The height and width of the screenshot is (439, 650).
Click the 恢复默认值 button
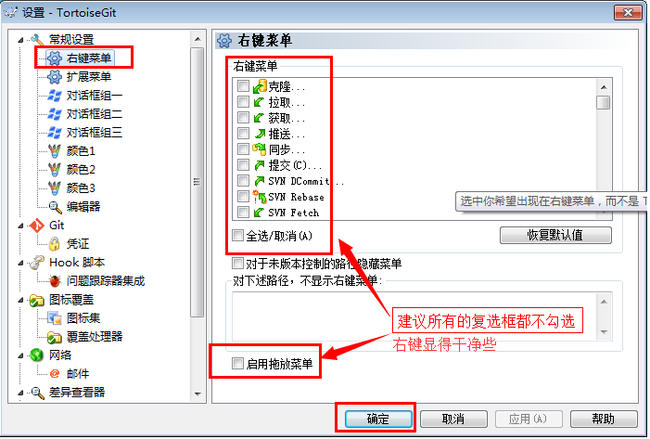(x=555, y=235)
